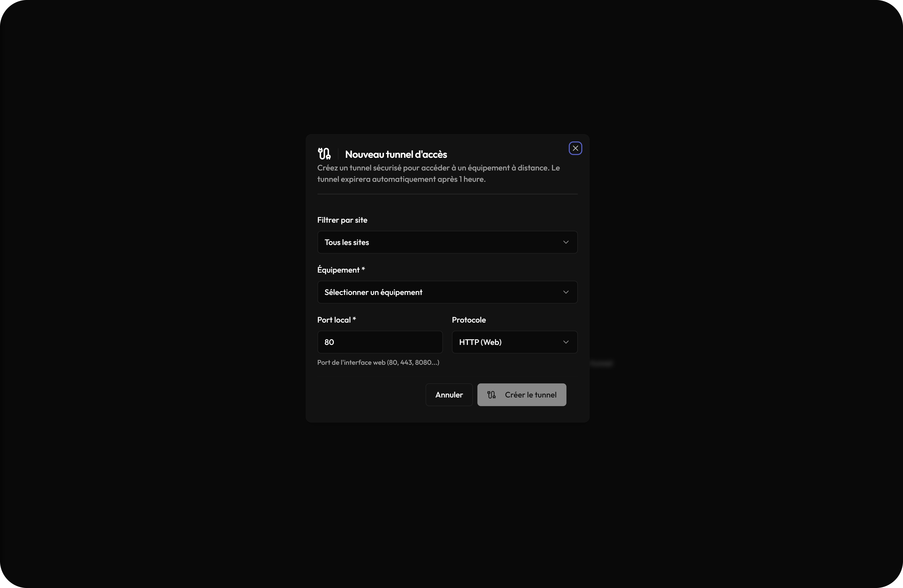Open the Sélectionner un équipement dropdown
Viewport: 903px width, 588px height.
(x=447, y=292)
